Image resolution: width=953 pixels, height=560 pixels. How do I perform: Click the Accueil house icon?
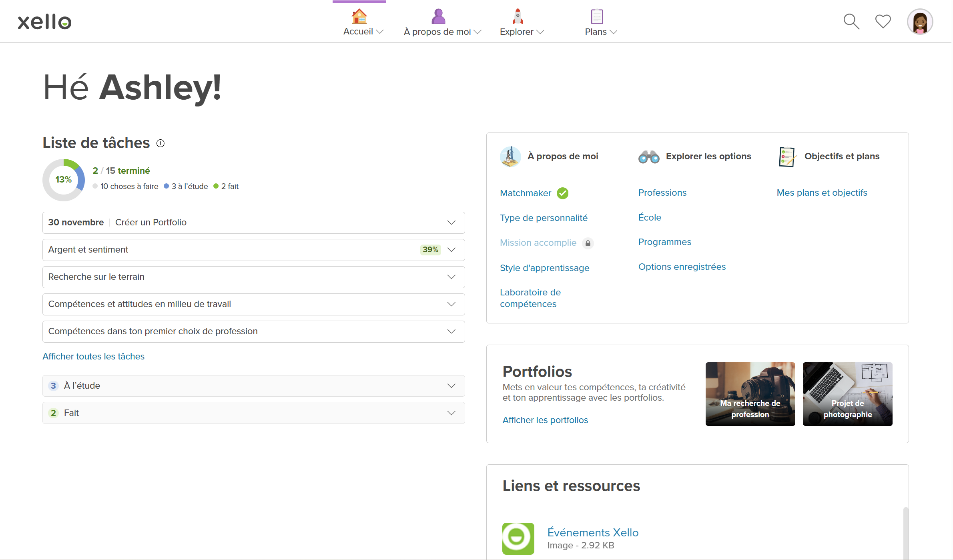(x=359, y=16)
